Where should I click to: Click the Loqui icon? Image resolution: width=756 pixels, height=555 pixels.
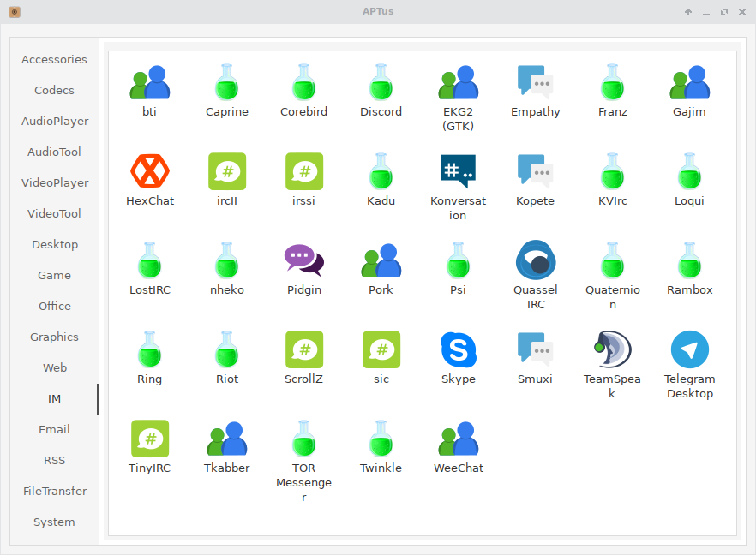(689, 171)
